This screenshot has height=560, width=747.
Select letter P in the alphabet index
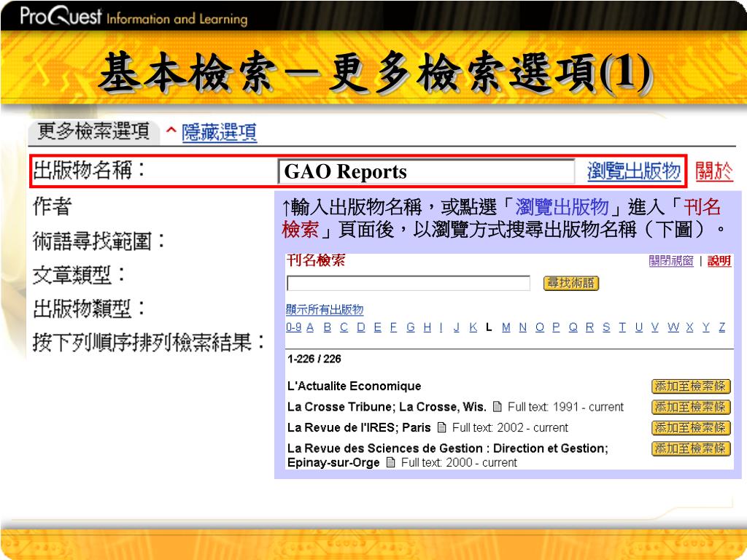click(556, 327)
